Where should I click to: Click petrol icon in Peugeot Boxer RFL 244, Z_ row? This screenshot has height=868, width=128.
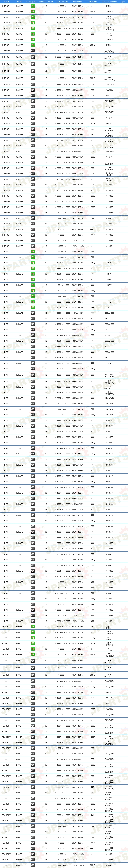point(33,655)
